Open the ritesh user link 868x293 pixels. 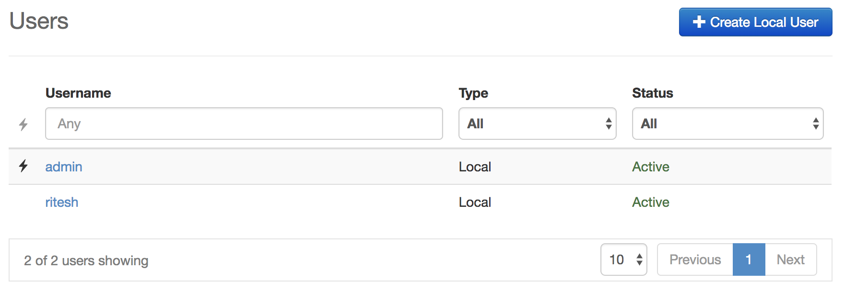tap(62, 202)
